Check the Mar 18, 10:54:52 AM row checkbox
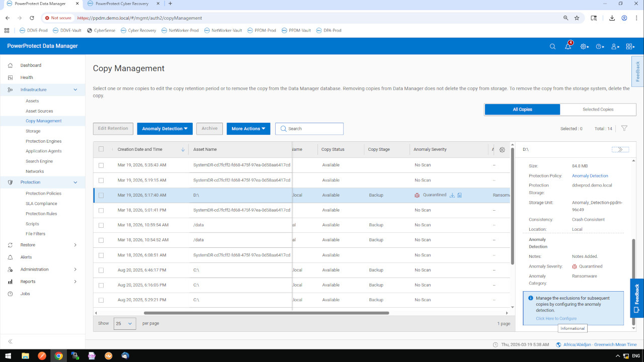This screenshot has height=362, width=644. pos(101,240)
